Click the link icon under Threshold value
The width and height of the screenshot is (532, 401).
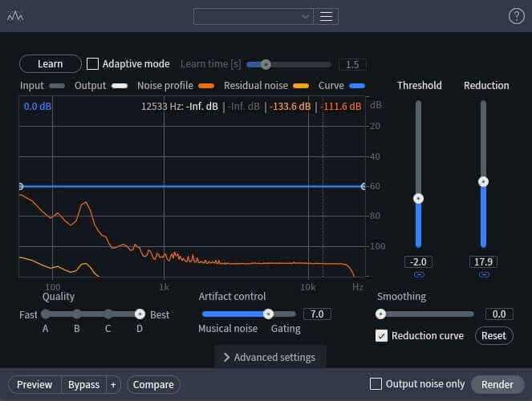[419, 274]
